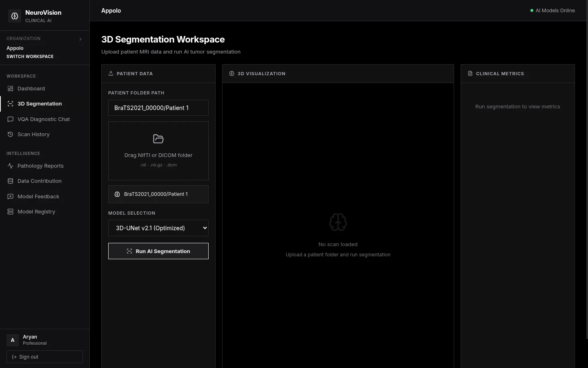
Task: Navigate to Pathology Reports
Action: coord(45,166)
